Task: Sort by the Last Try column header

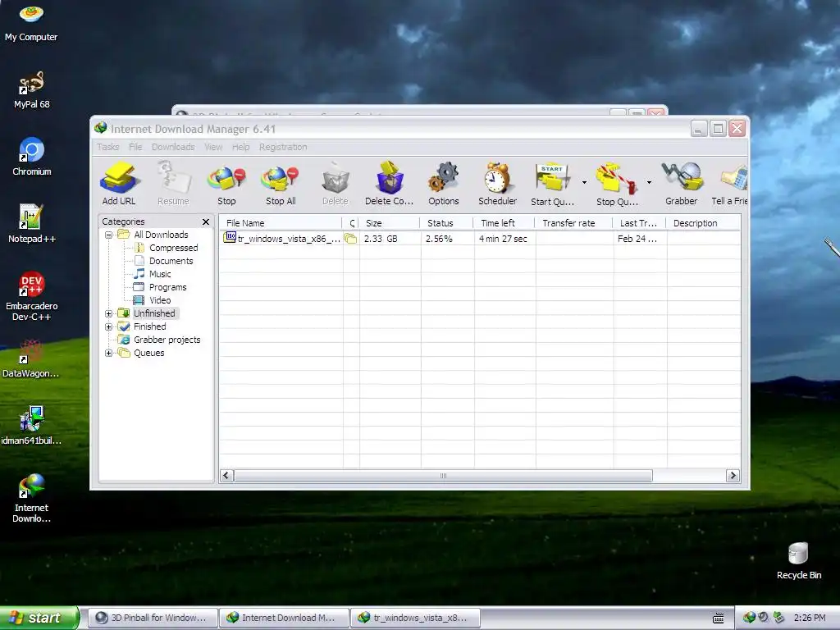Action: coord(639,223)
